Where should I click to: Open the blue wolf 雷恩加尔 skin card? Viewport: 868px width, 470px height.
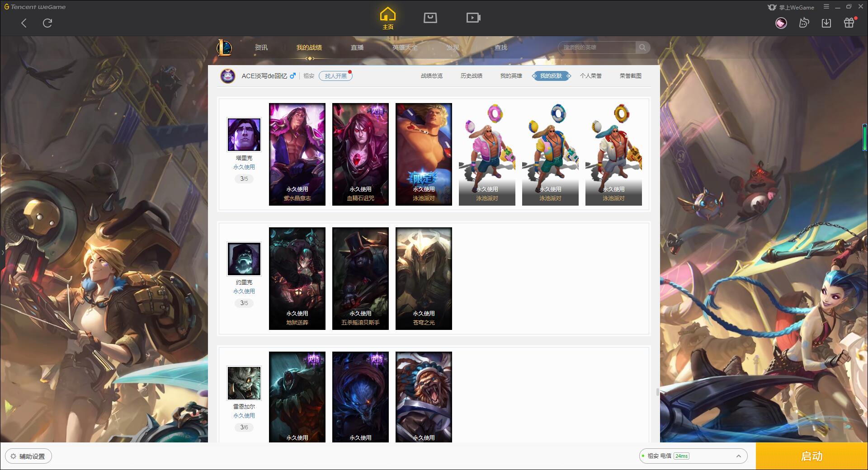coord(360,397)
